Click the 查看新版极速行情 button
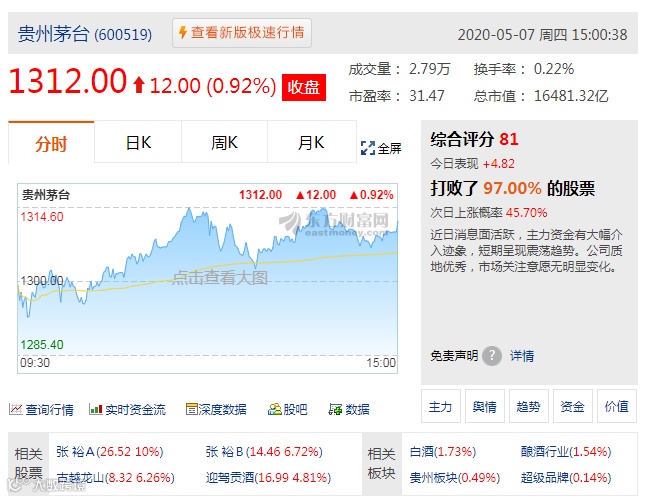This screenshot has height=498, width=647. 242,33
